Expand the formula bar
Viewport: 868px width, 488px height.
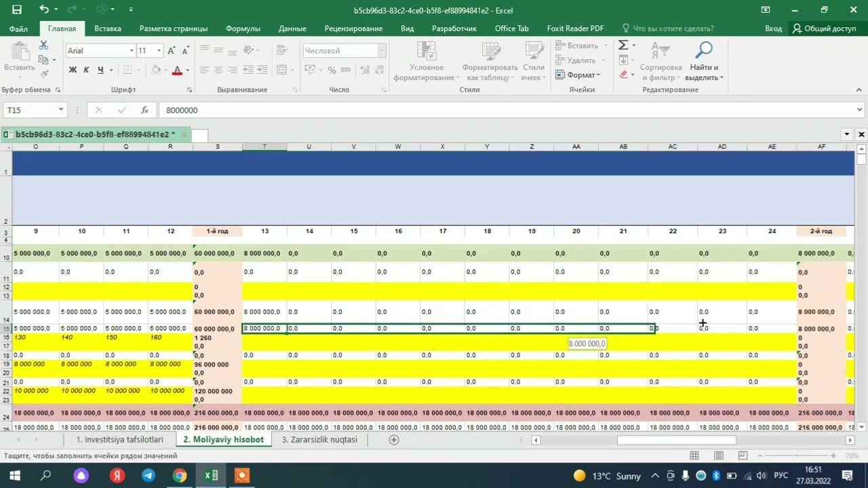click(x=860, y=110)
